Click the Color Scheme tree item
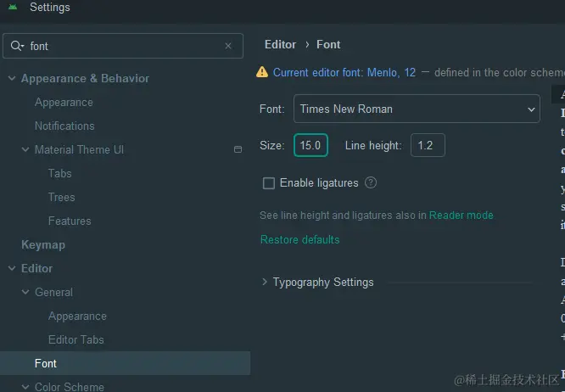 click(x=70, y=387)
